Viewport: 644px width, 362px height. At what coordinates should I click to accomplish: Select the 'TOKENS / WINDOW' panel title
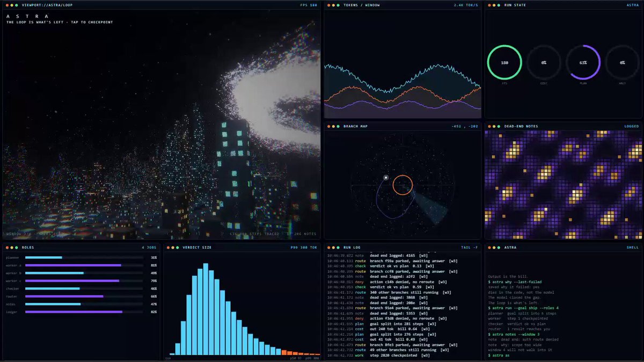pyautogui.click(x=361, y=5)
